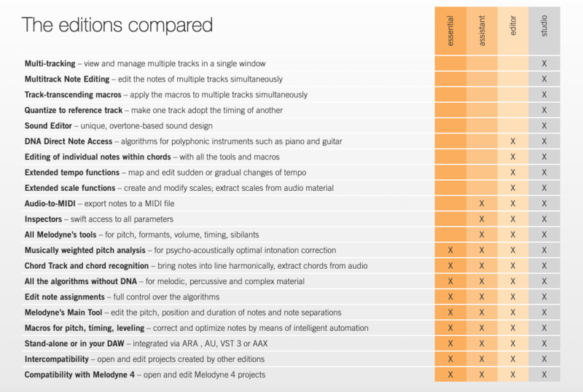Click assistant X in Audio-to-MIDI row
Screen dimensions: 583x392
pyautogui.click(x=482, y=203)
